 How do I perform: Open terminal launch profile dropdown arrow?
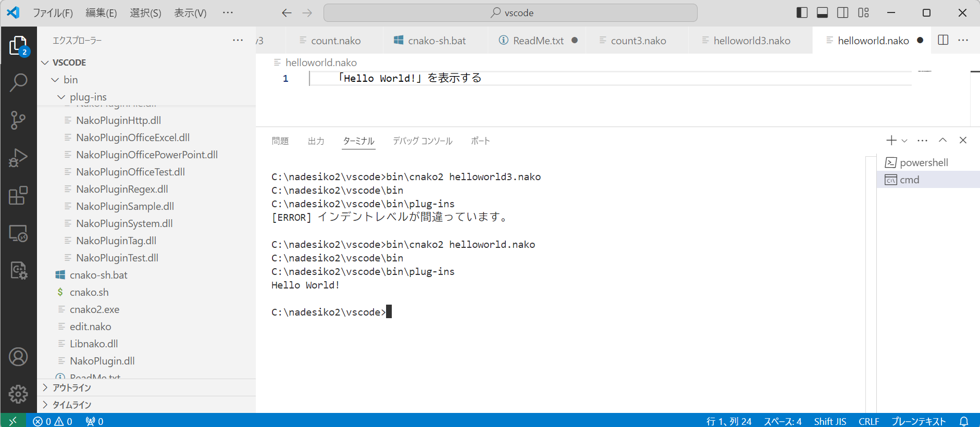tap(904, 141)
